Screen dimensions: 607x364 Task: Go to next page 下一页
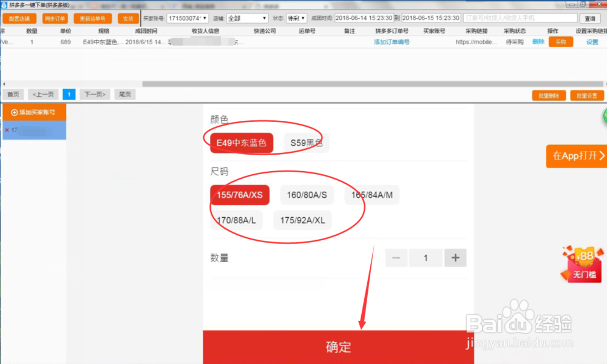tap(95, 95)
